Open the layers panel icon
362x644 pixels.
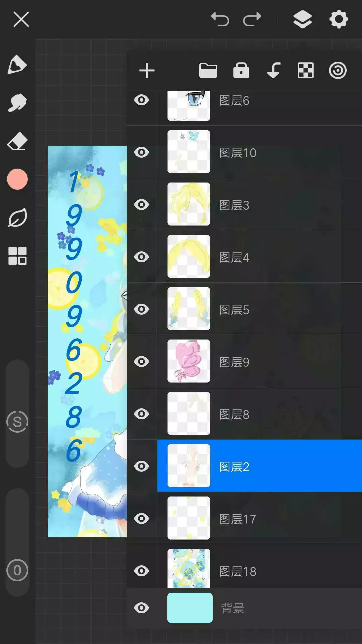coord(302,19)
